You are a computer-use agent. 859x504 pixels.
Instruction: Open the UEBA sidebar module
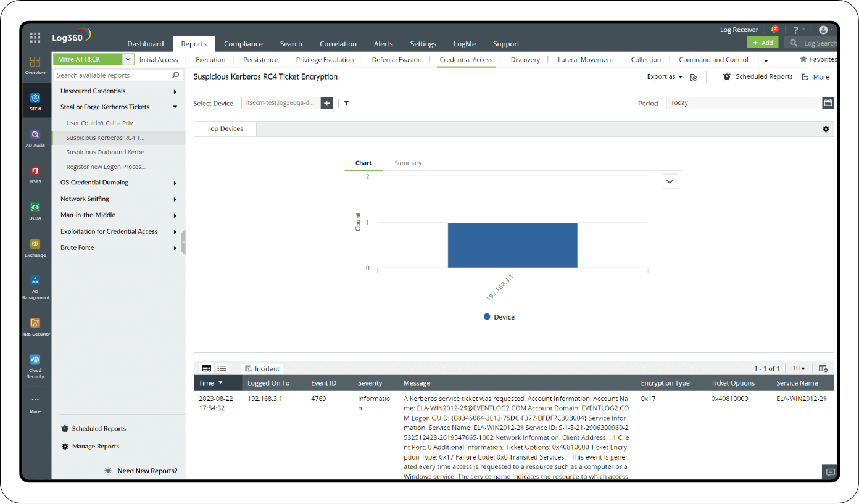point(35,210)
